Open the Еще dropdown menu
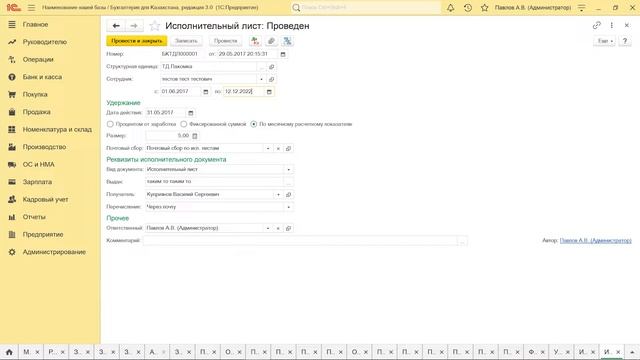 click(x=604, y=41)
